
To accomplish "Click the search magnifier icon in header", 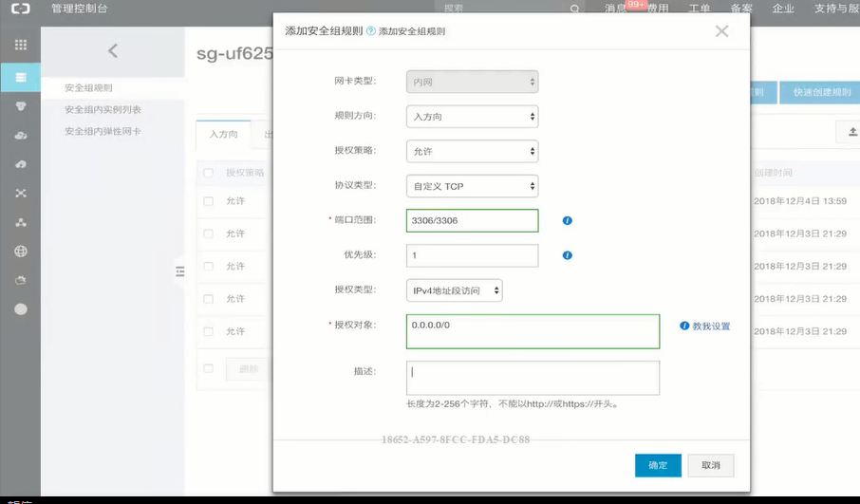I will (574, 9).
